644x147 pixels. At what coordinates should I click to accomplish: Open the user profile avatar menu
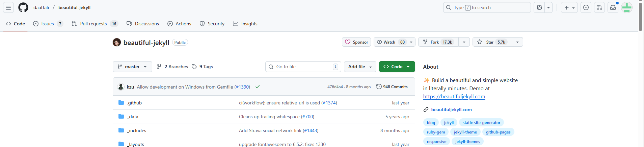[627, 7]
